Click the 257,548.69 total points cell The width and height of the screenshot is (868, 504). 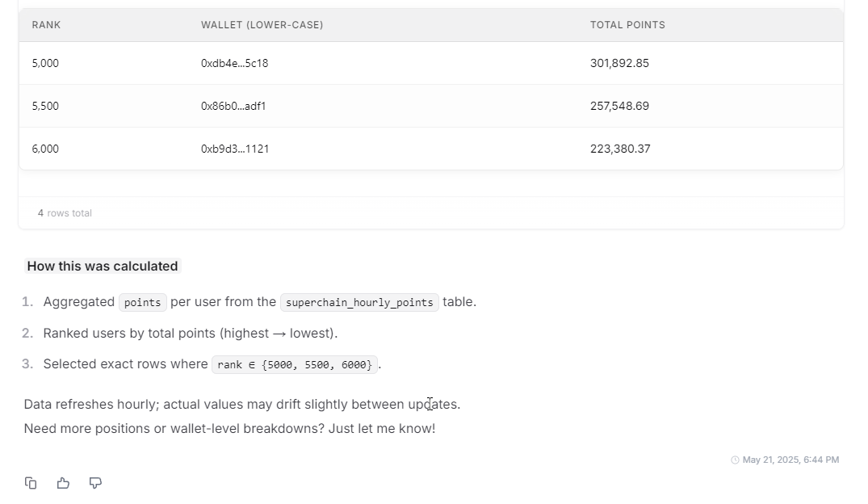coord(619,106)
